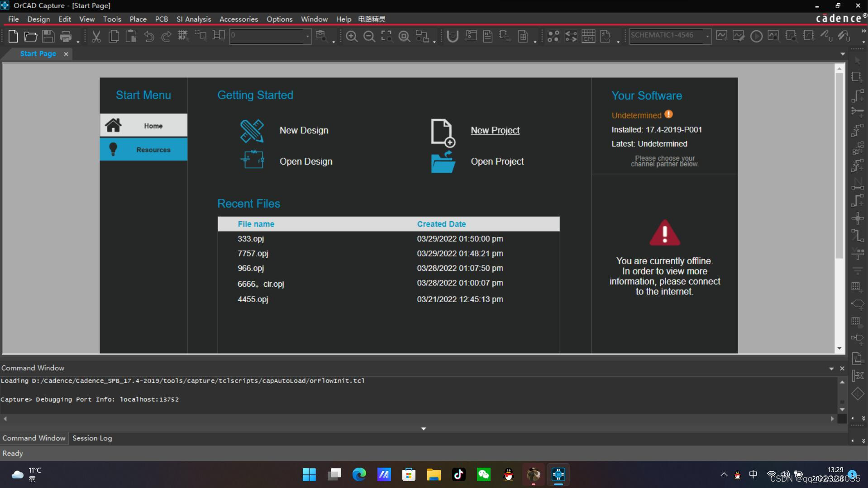Viewport: 868px width, 488px height.
Task: Switch to the Session Log tab
Action: 92,438
